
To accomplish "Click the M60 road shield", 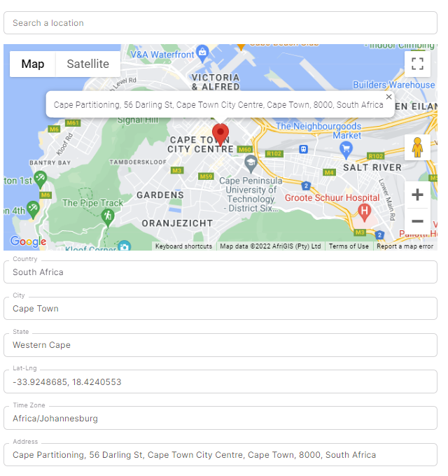I will pos(244,149).
